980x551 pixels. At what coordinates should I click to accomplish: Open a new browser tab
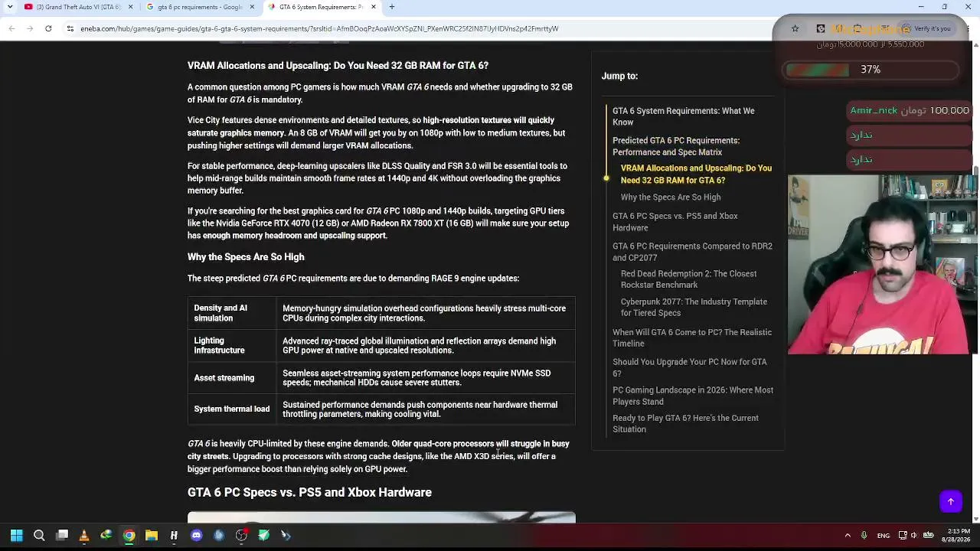pyautogui.click(x=391, y=7)
